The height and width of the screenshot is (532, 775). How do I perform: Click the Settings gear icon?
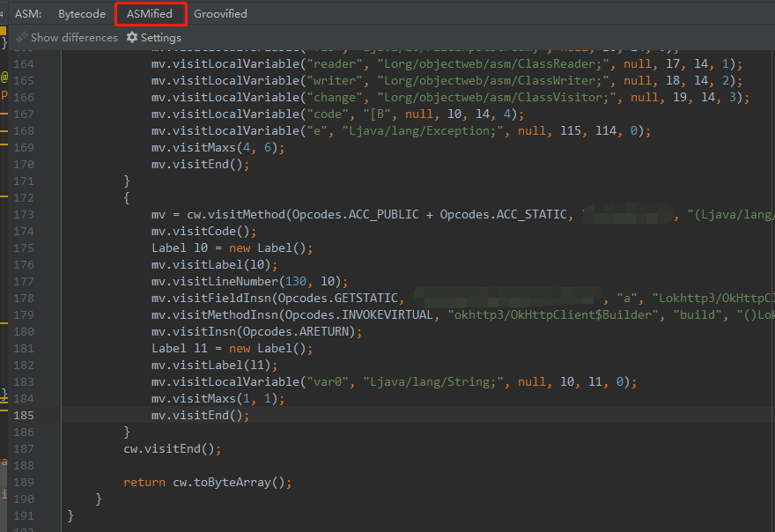click(x=132, y=37)
